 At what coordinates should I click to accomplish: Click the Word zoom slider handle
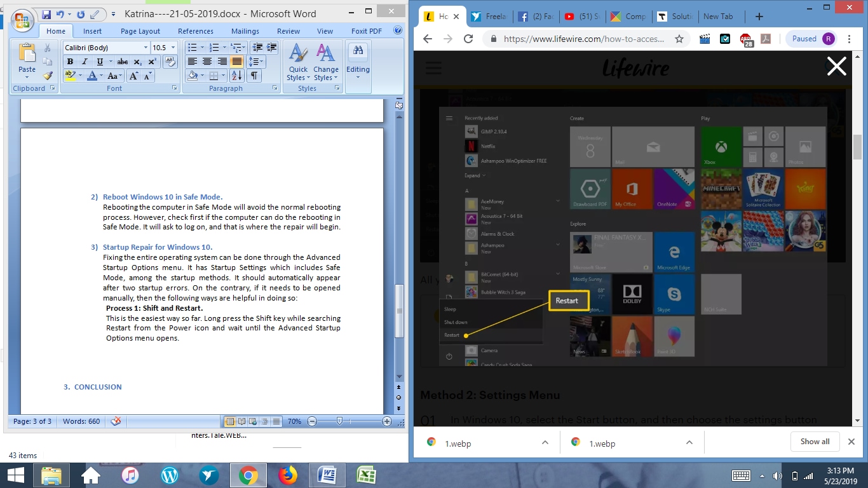point(340,421)
